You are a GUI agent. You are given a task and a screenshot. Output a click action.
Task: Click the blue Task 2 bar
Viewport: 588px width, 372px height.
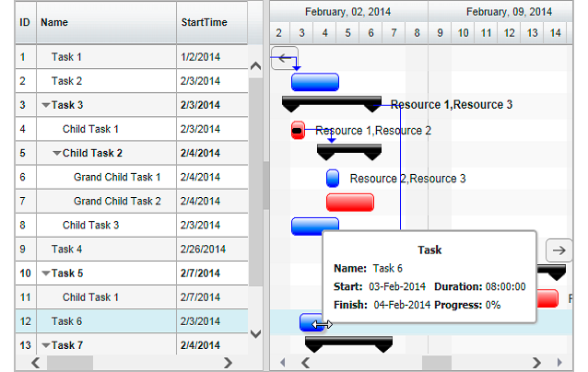coord(315,82)
